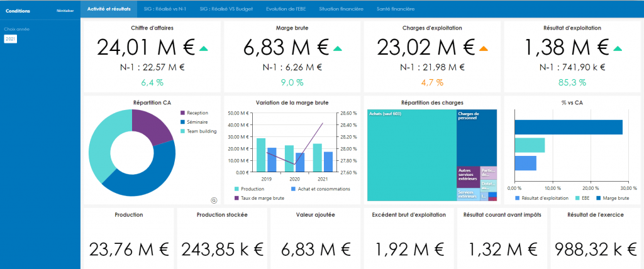The image size is (644, 269).
Task: Open the Activité et résultats tab
Action: pos(109,9)
